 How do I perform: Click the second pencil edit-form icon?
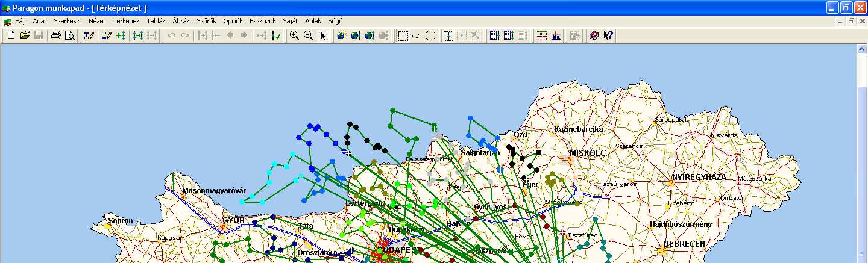(x=107, y=36)
